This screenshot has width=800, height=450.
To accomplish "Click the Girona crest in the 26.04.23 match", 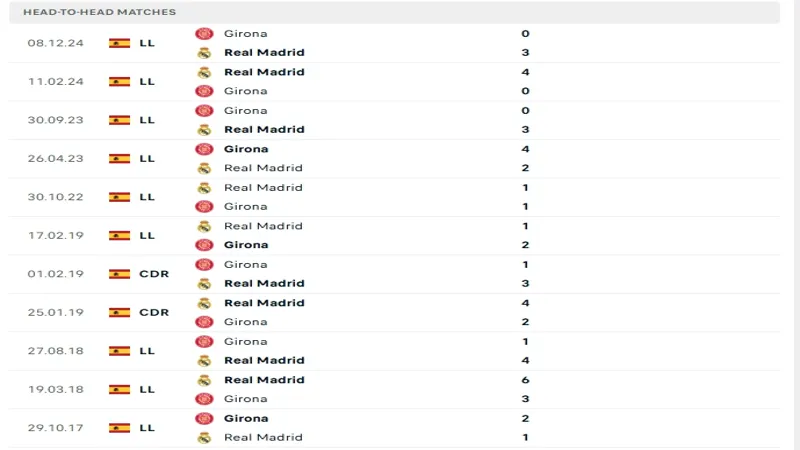I will pyautogui.click(x=204, y=149).
